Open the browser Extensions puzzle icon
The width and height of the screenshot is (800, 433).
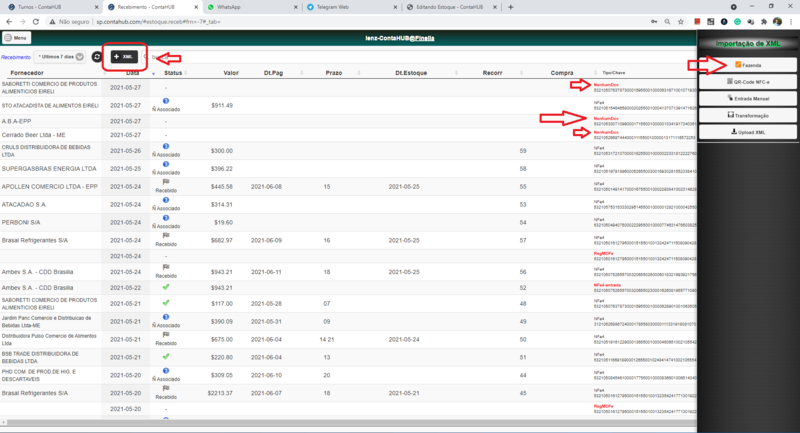tap(764, 21)
